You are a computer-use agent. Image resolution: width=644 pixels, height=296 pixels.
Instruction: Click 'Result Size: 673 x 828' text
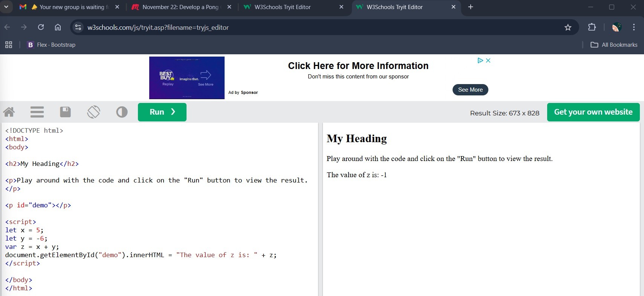coord(505,113)
